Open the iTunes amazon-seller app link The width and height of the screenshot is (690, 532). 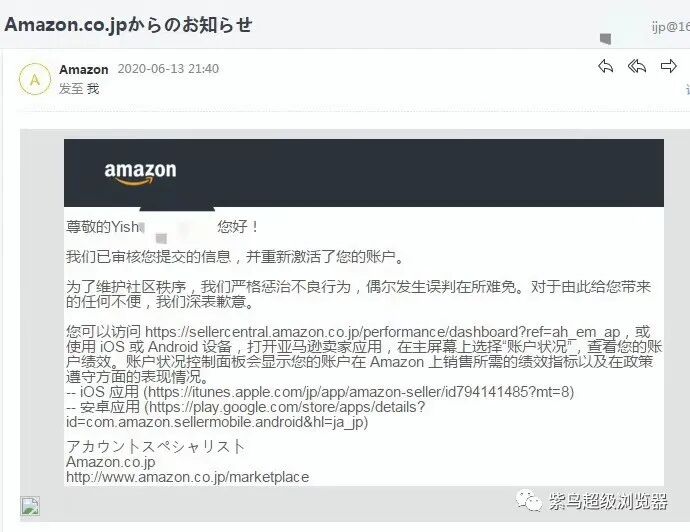(359, 392)
